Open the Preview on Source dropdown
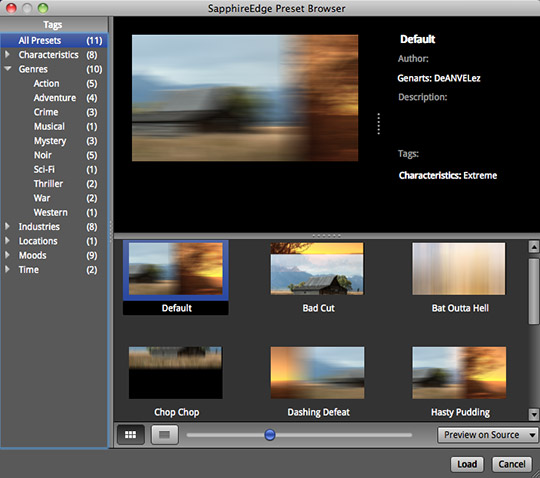 [488, 435]
